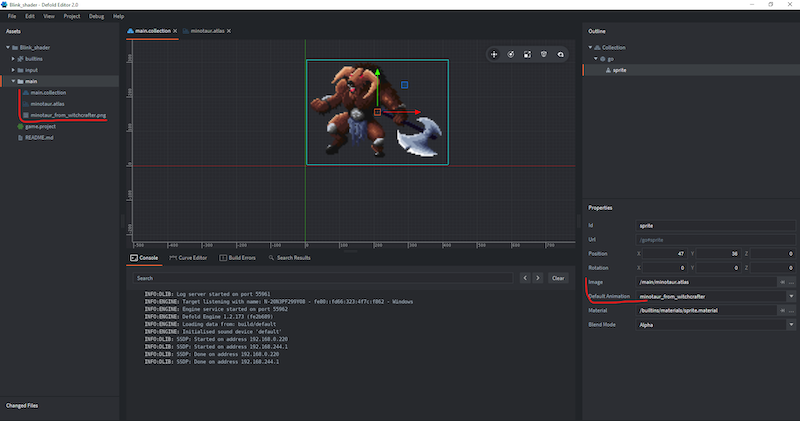Click the fourth icon in the scene toolbar
The image size is (800, 421).
coord(543,54)
